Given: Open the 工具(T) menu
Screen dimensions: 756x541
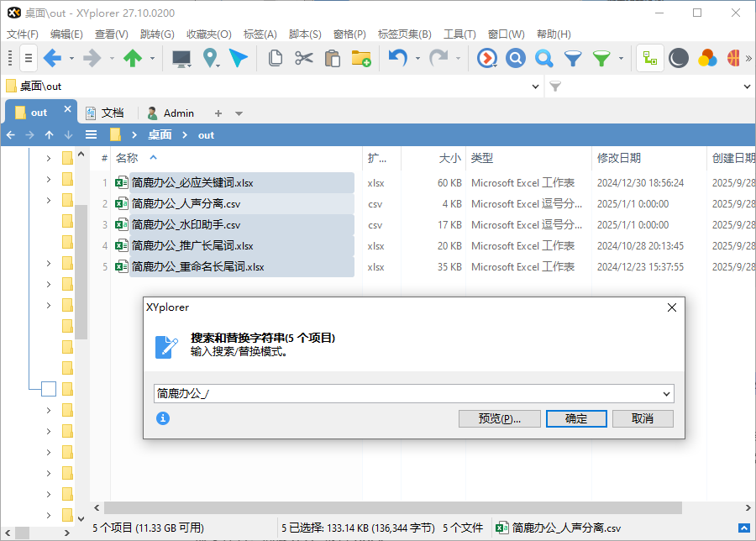Looking at the screenshot, I should coord(458,34).
